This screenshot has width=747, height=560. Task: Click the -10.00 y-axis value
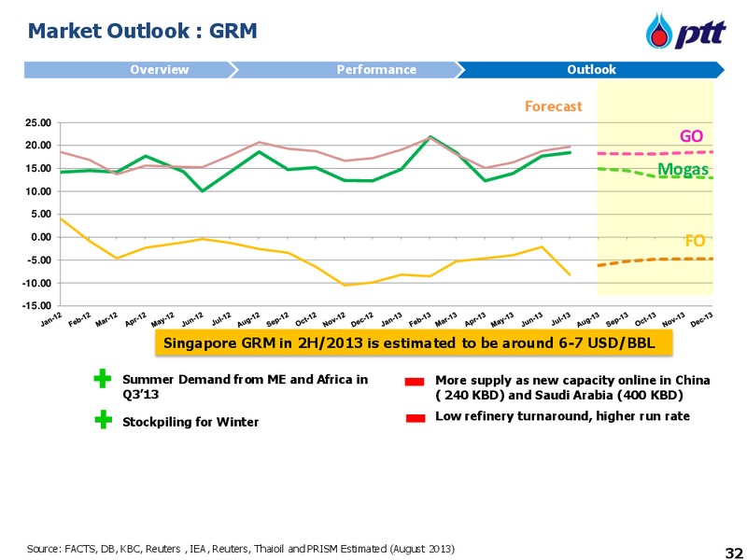click(x=36, y=283)
